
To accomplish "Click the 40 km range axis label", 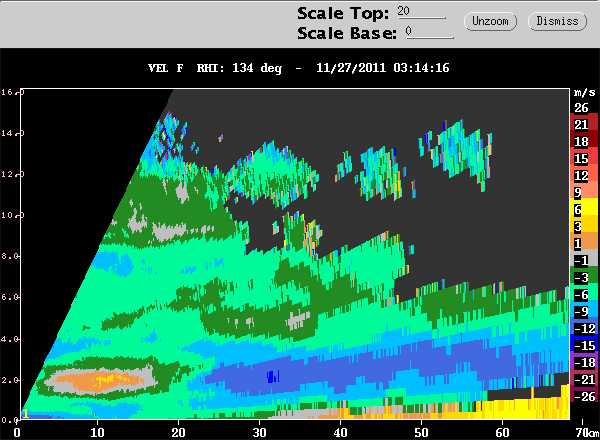I will (340, 433).
